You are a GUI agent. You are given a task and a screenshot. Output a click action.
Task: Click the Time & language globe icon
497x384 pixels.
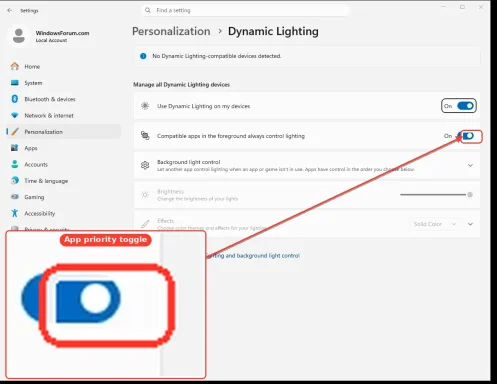(x=15, y=180)
